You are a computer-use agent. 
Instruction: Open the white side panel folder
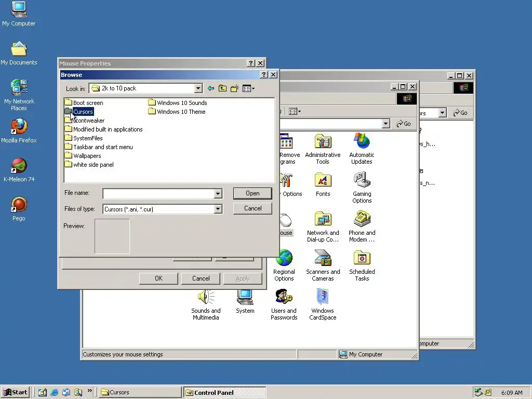click(89, 165)
